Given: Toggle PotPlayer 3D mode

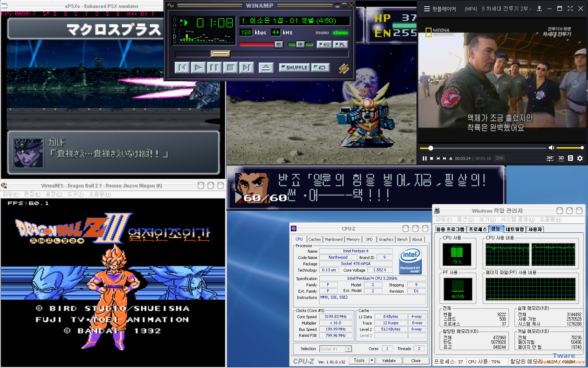Looking at the screenshot, I should [561, 158].
